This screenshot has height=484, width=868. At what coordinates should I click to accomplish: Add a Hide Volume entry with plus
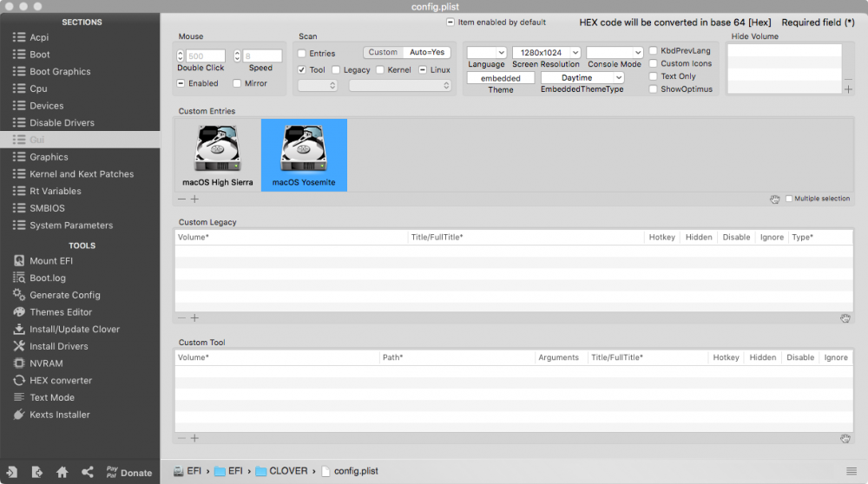pyautogui.click(x=848, y=89)
